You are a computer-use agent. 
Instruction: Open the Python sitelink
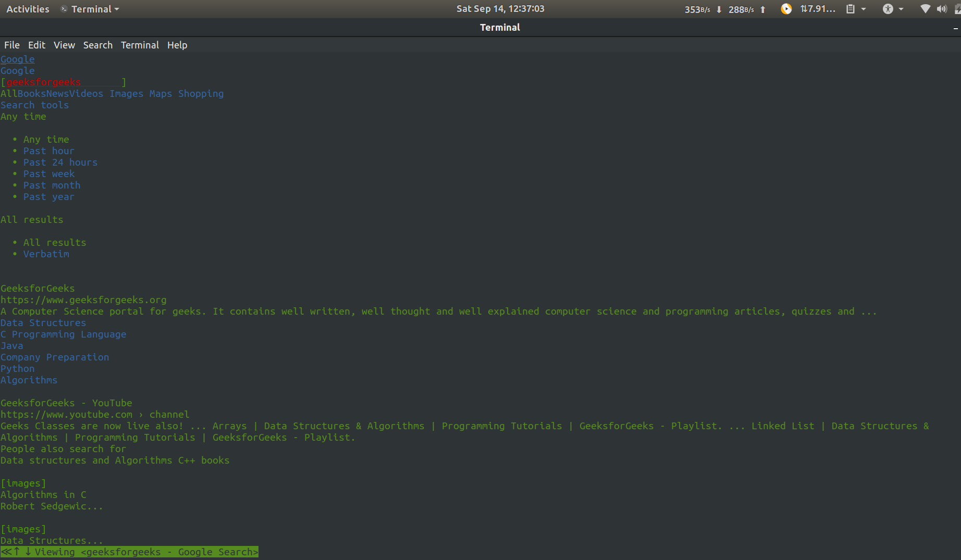coord(18,369)
